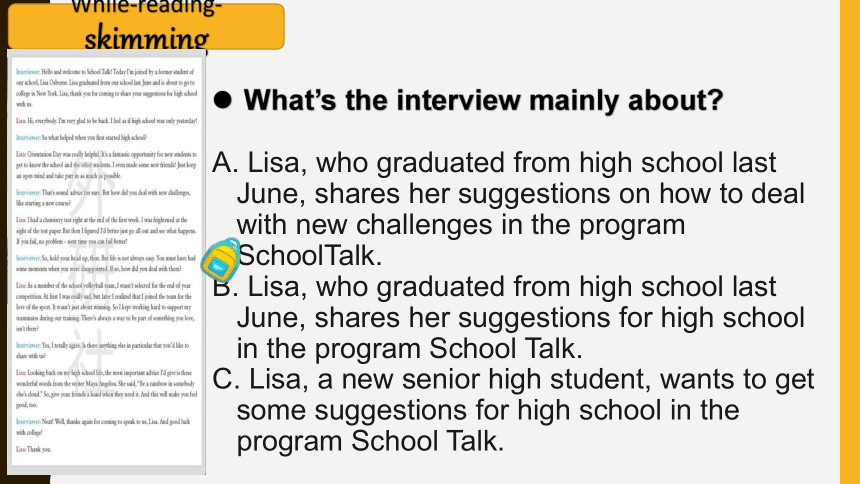Click the Interviewer's "Neat! Well, thanks again" closing line
The height and width of the screenshot is (484, 860).
point(103,427)
